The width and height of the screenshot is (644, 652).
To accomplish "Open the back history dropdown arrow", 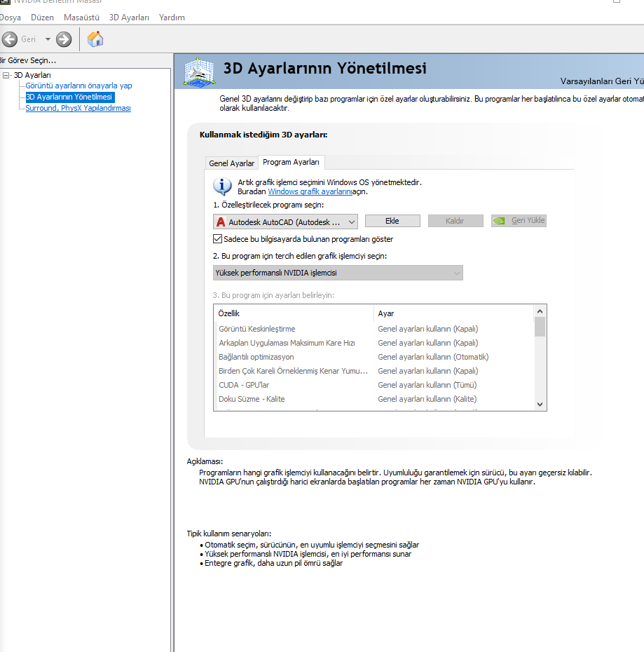I will tap(48, 39).
